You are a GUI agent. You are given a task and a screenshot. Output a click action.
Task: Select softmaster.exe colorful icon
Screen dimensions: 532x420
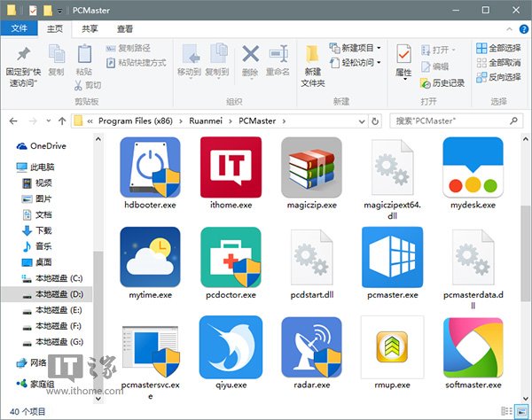(473, 347)
